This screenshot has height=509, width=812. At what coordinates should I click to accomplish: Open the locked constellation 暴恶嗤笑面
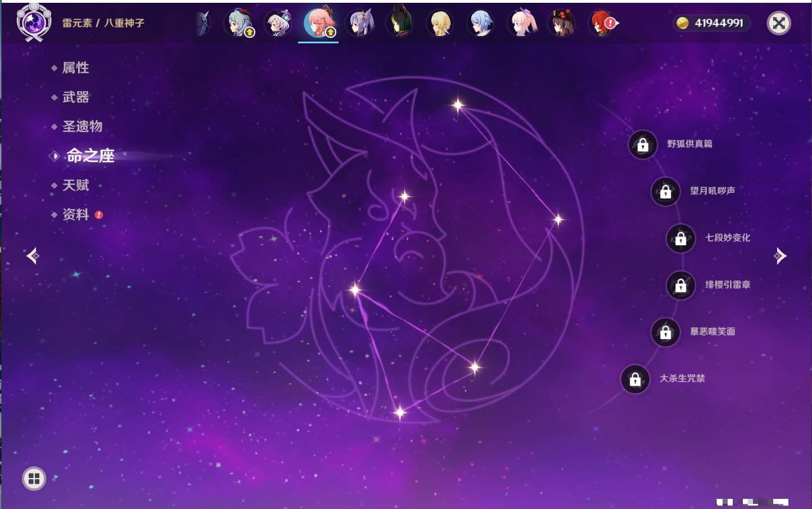pyautogui.click(x=666, y=332)
